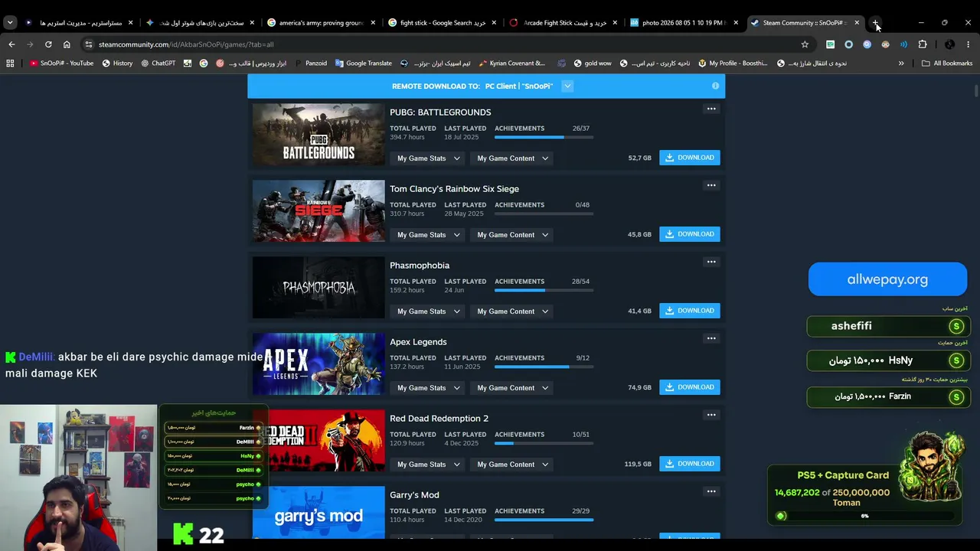Open the Red Dead Redemption 2 three-dot menu

pos(711,415)
